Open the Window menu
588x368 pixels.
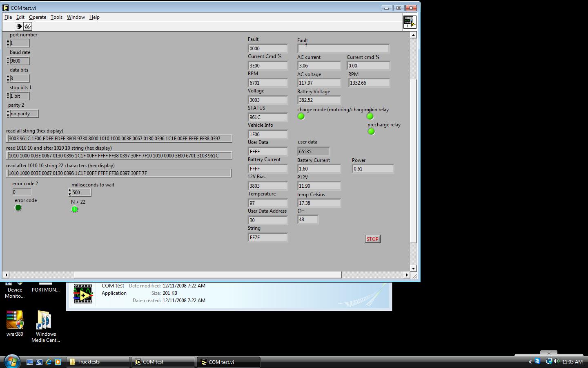click(x=76, y=17)
